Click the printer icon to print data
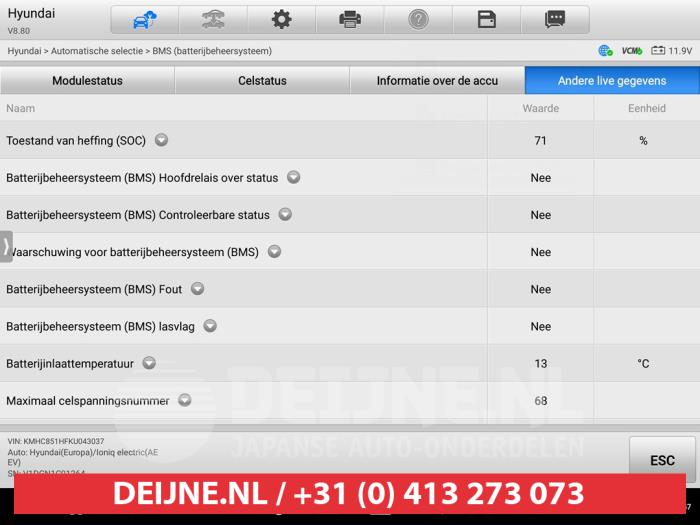The width and height of the screenshot is (700, 525). coord(350,19)
